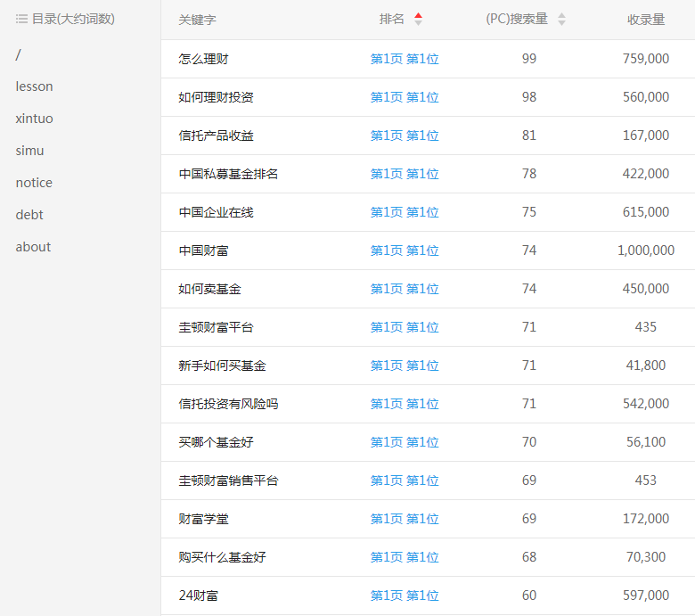Choose the simu directory
The image size is (695, 616).
[x=29, y=151]
